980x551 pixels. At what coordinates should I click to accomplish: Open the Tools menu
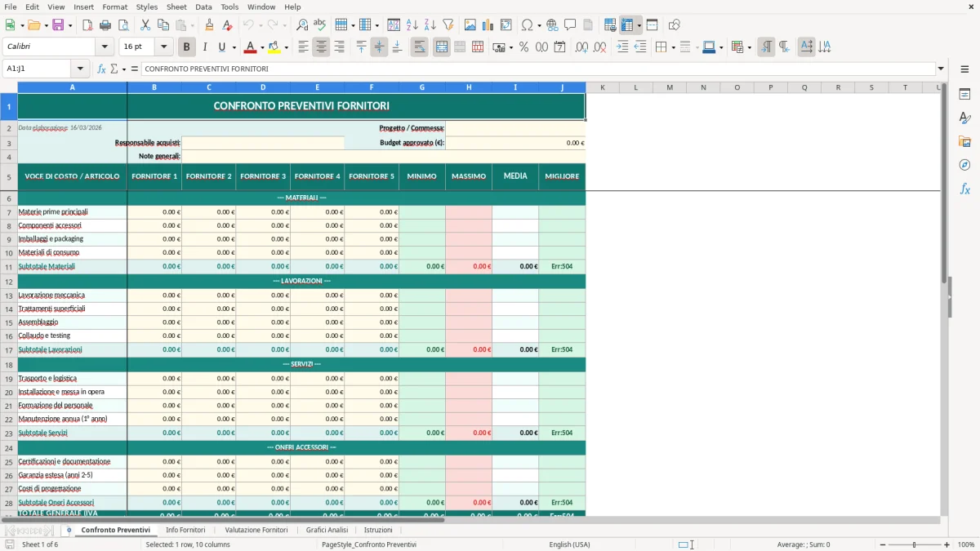pyautogui.click(x=229, y=7)
